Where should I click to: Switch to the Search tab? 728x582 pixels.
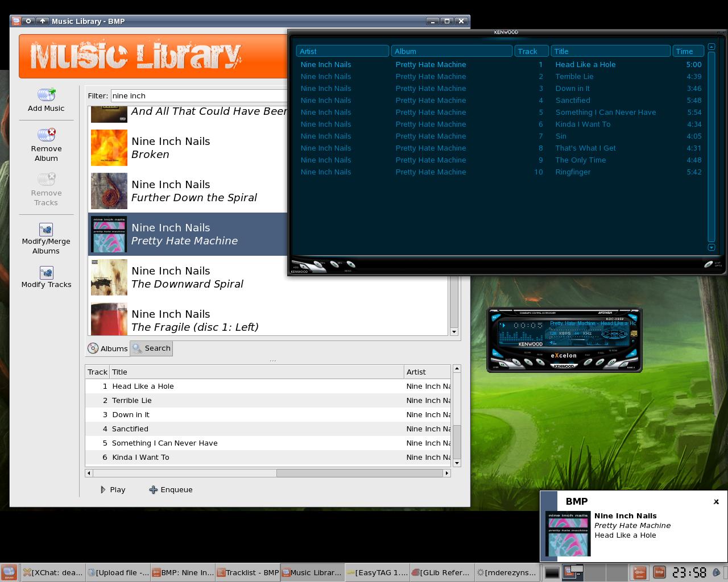[151, 348]
